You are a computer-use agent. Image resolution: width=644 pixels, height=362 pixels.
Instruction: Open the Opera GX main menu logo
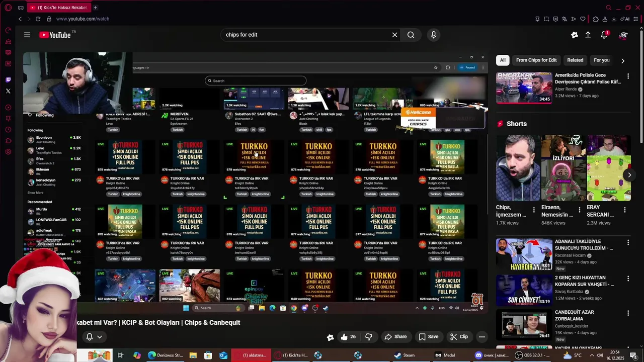click(8, 8)
